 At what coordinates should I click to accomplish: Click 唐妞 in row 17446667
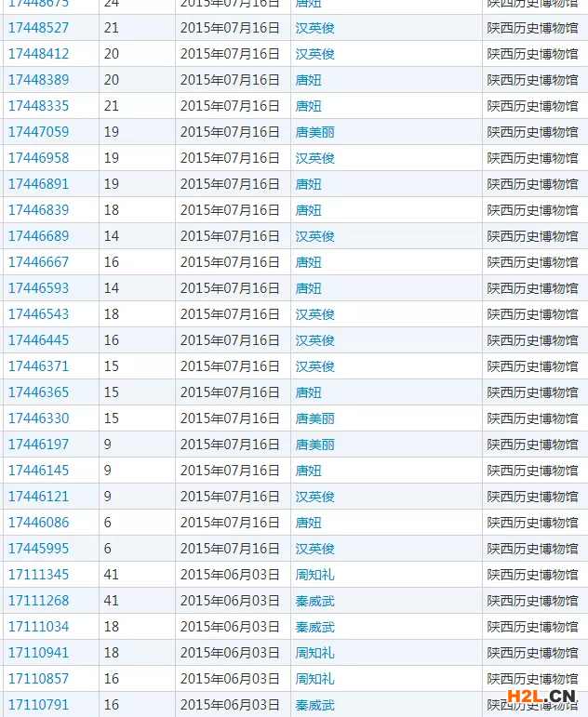(x=308, y=263)
